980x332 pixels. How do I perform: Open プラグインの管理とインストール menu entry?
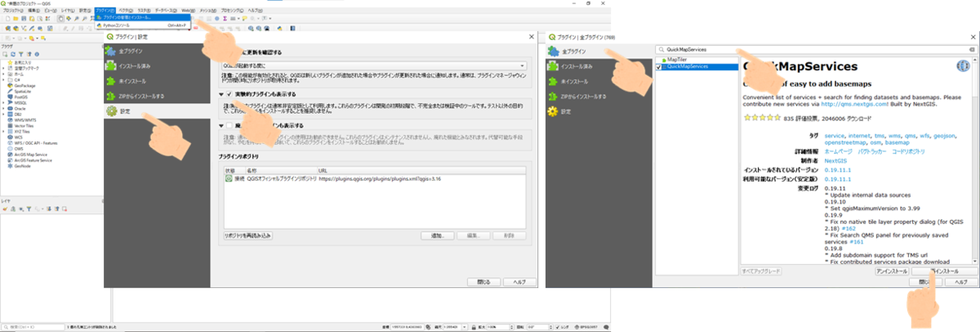tap(143, 18)
